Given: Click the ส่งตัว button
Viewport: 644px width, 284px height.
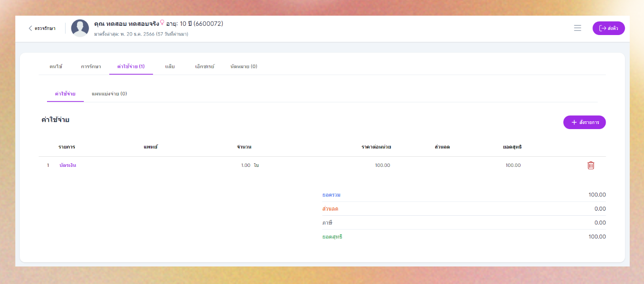Looking at the screenshot, I should 609,28.
